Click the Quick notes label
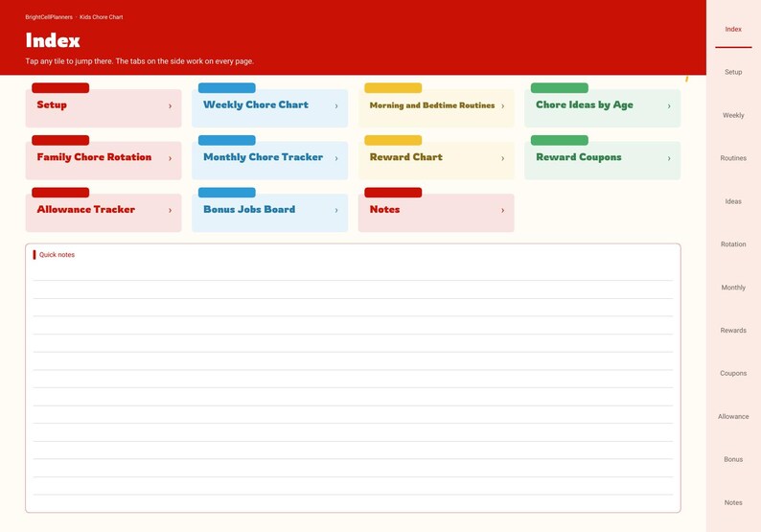Screen dimensions: 761x532 point(57,255)
